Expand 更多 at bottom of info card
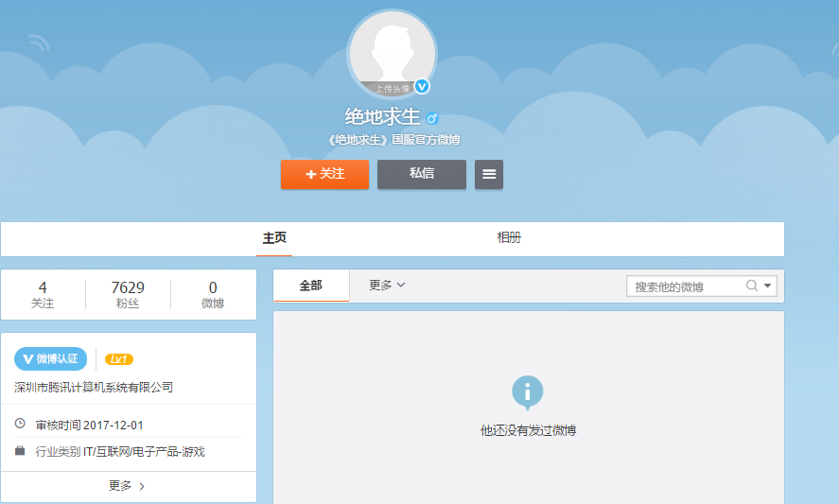This screenshot has height=504, width=839. tap(128, 486)
